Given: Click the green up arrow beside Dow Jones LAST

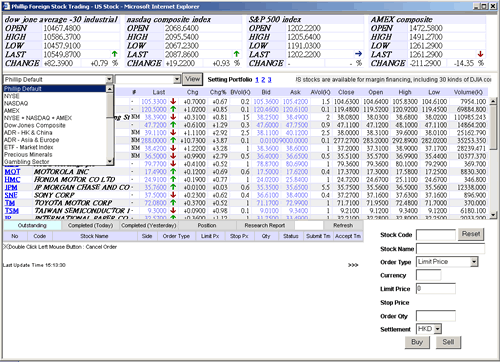Looking at the screenshot, I should coord(115,54).
